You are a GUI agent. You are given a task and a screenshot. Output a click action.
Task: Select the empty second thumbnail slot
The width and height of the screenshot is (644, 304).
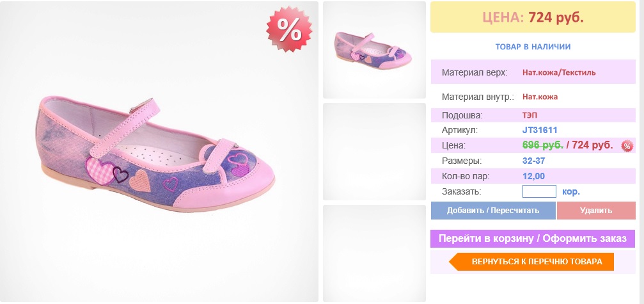[x=374, y=152]
